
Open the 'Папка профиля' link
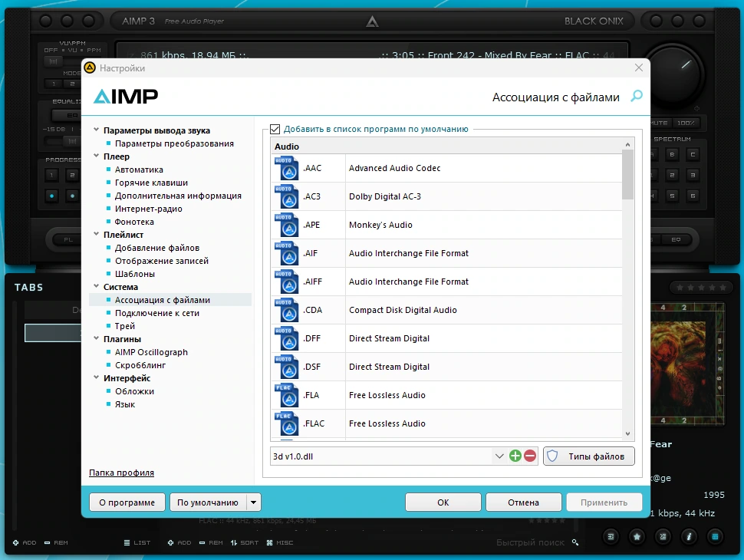(121, 473)
